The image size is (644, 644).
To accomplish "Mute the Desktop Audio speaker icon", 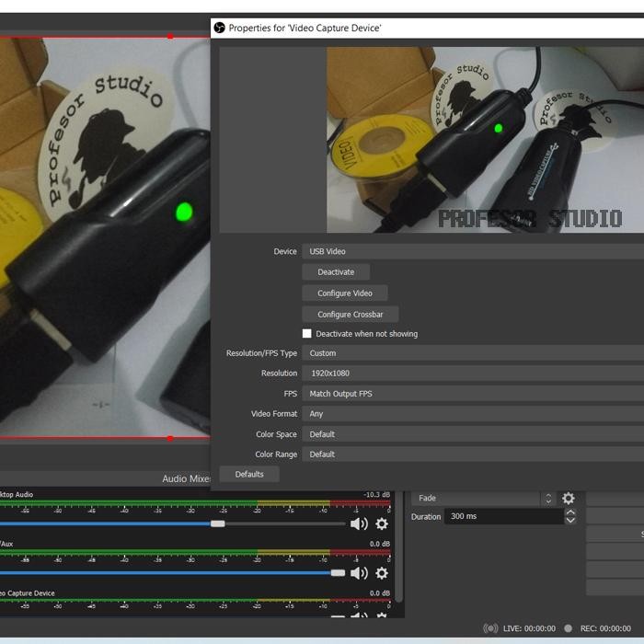I will point(359,523).
